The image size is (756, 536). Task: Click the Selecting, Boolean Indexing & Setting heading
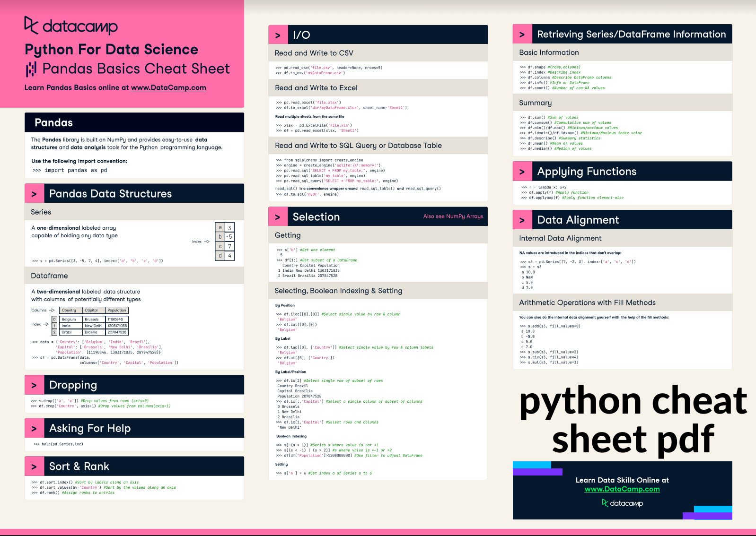(x=338, y=291)
